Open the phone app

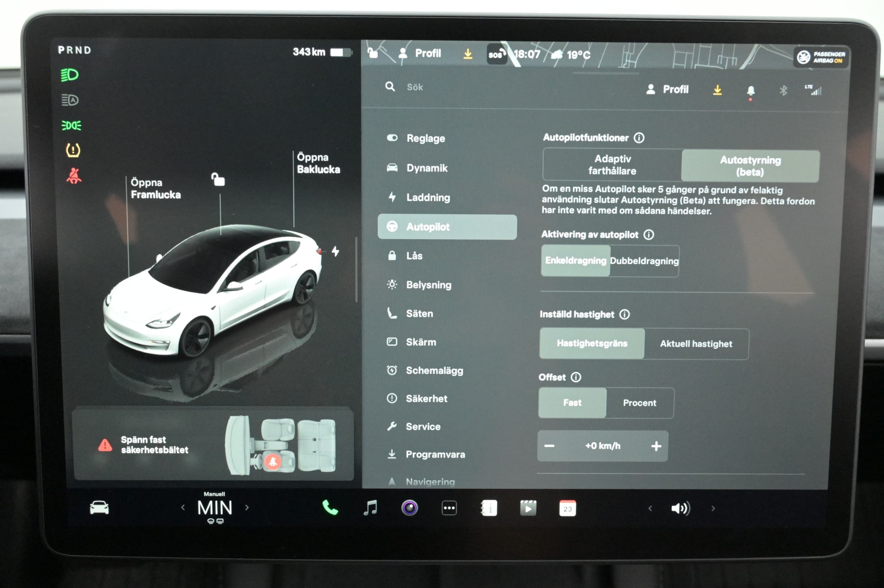[330, 508]
